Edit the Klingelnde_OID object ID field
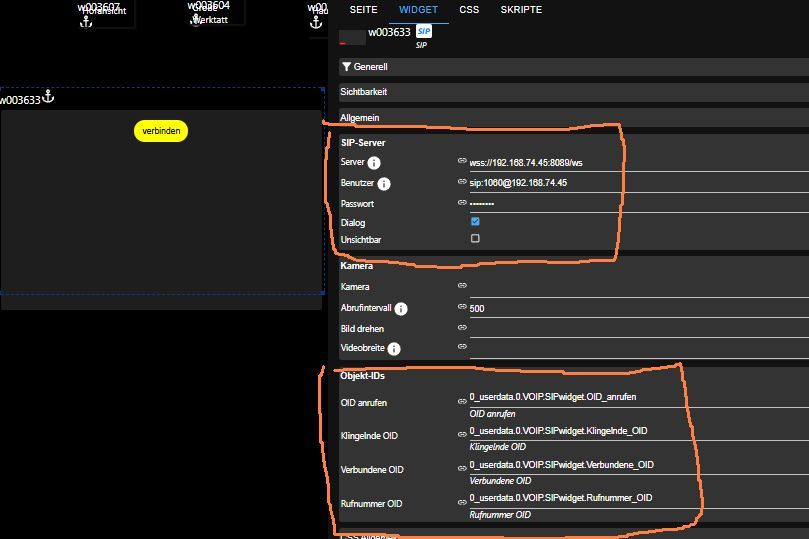 [x=639, y=431]
